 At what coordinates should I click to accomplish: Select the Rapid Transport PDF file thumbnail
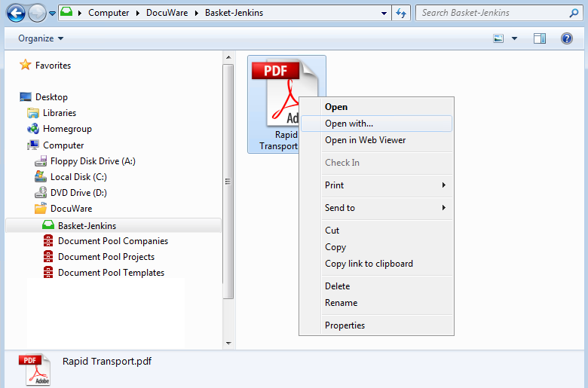[286, 104]
